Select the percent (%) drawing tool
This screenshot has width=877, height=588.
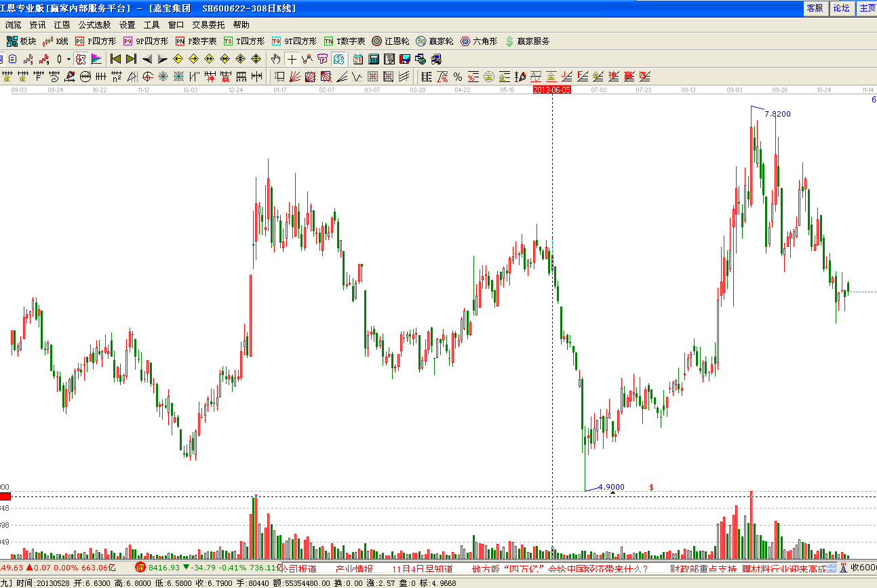point(458,77)
